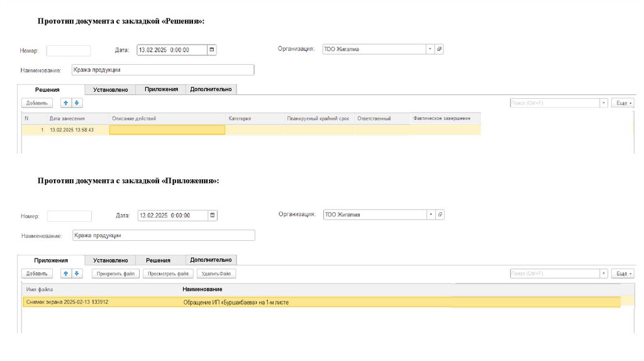Clear search field in Приложения tab
644x361 pixels.
click(603, 274)
